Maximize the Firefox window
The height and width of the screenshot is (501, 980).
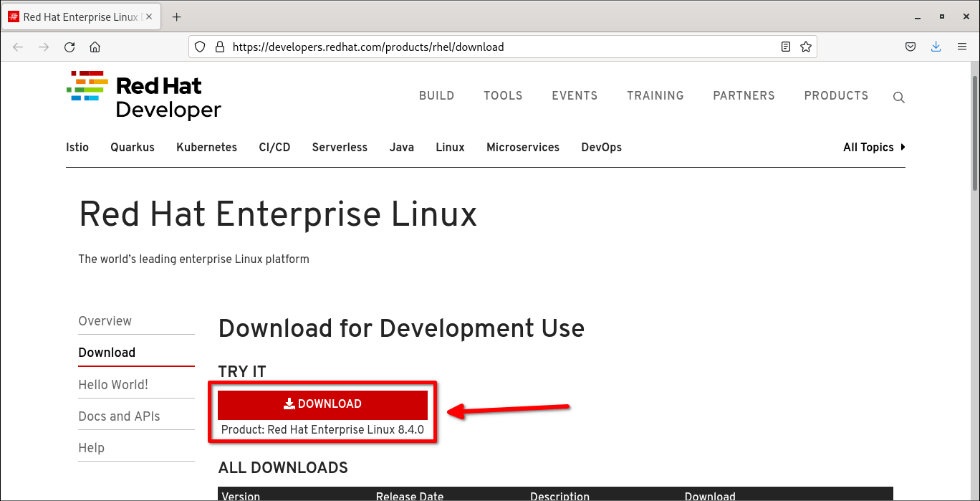(941, 16)
